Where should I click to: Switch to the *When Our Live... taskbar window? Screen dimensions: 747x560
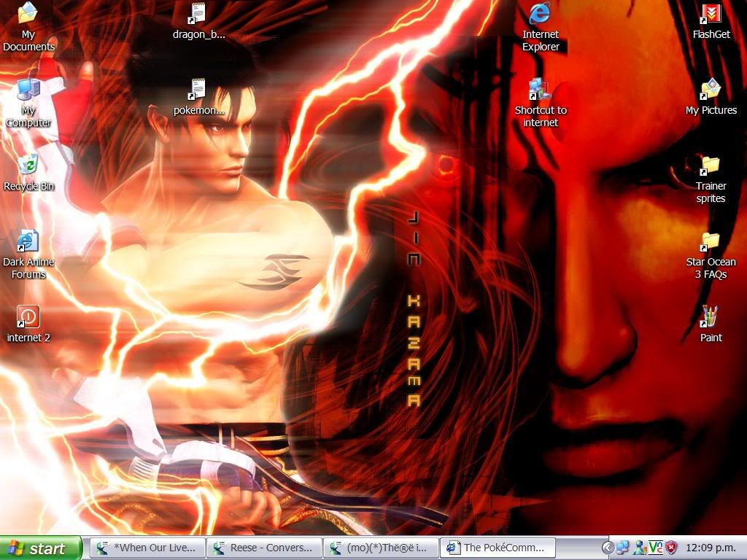tap(147, 548)
